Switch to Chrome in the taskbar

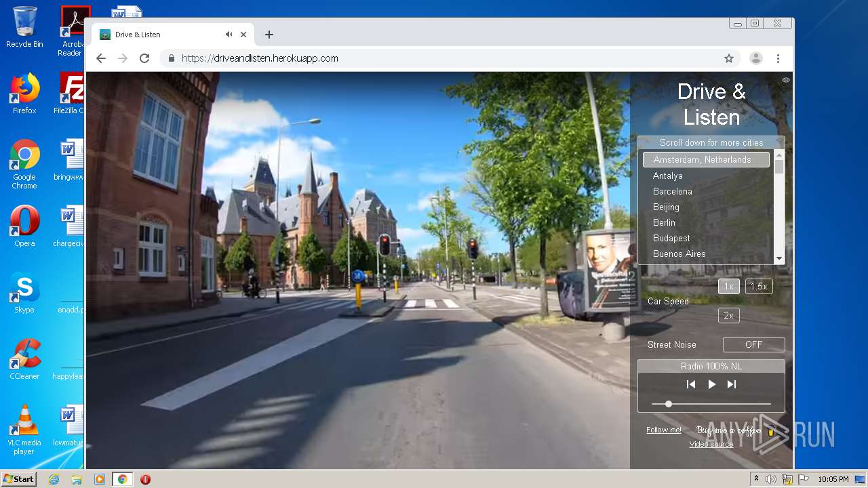122,479
